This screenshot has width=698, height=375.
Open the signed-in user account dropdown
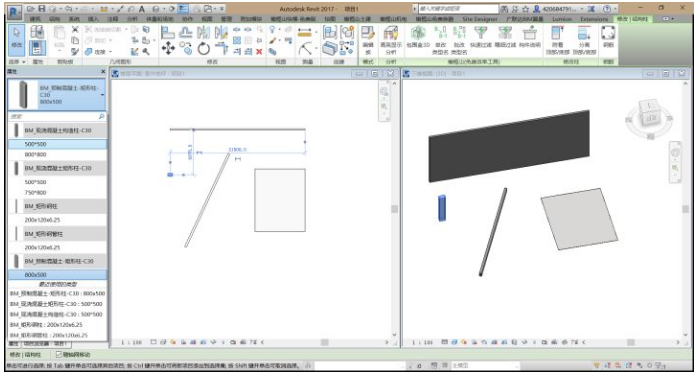[581, 8]
